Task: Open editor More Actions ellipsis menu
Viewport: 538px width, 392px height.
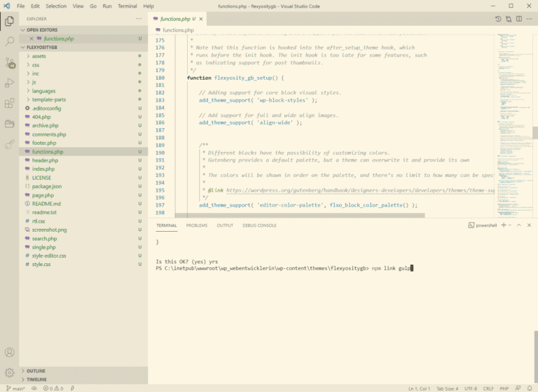Action: 530,19
